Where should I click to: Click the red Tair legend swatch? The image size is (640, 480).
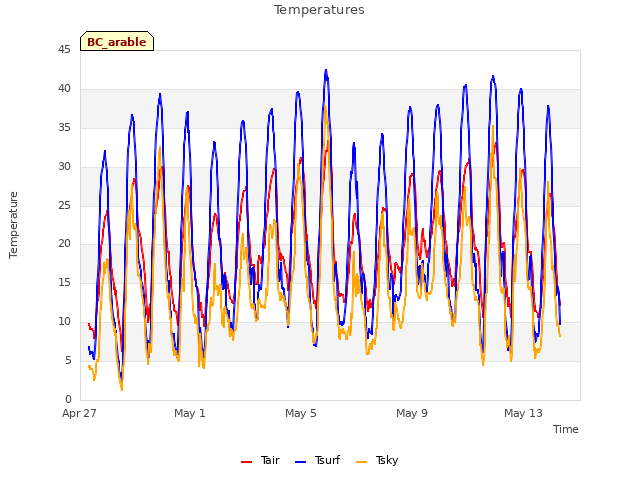click(247, 462)
